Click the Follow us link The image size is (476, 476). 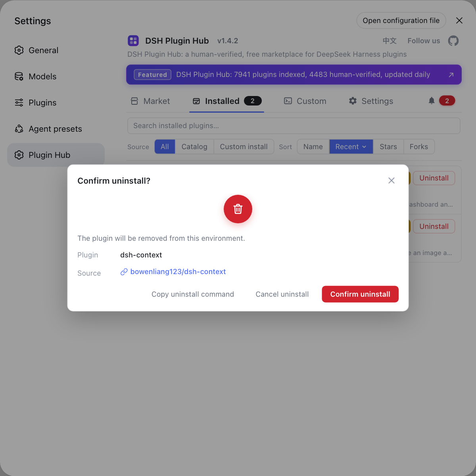coord(424,41)
